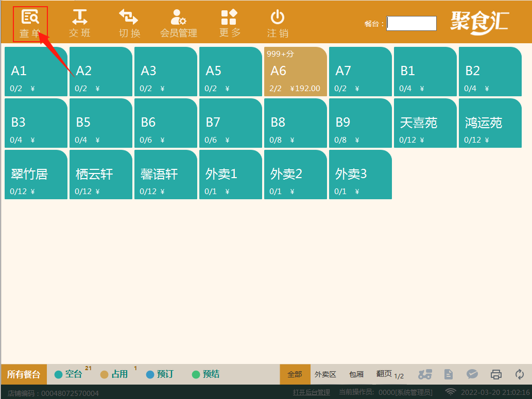Open the 打开后台管理 link
Image resolution: width=532 pixels, height=399 pixels.
[312, 392]
